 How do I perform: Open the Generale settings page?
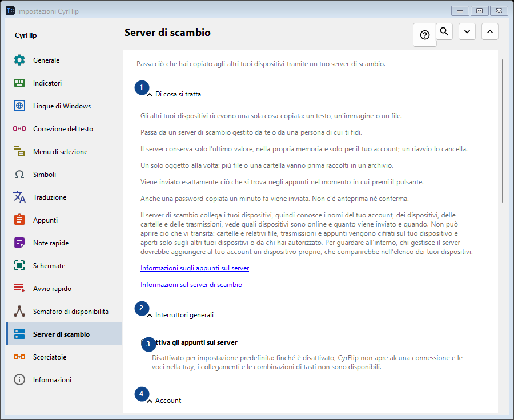pyautogui.click(x=64, y=60)
